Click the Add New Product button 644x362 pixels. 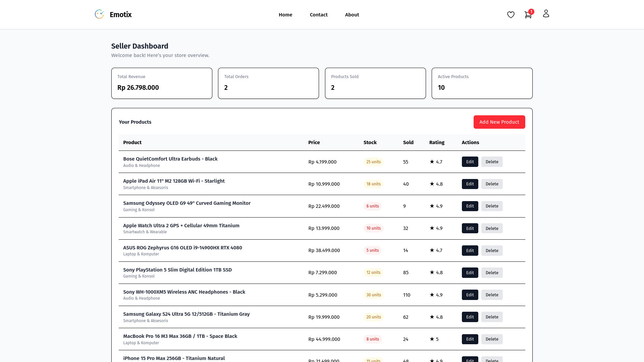(499, 122)
